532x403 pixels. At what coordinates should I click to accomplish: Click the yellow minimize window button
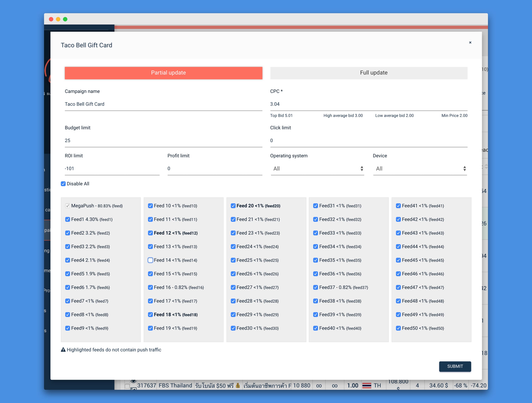click(58, 19)
